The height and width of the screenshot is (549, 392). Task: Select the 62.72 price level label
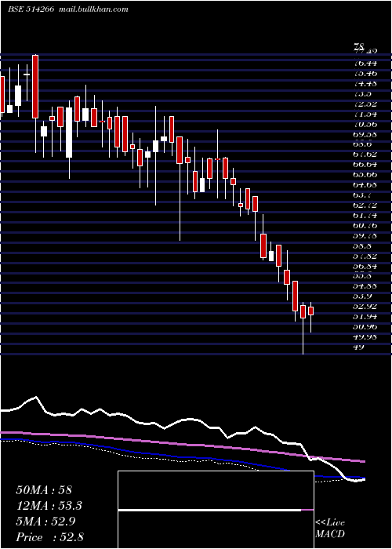pyautogui.click(x=365, y=205)
